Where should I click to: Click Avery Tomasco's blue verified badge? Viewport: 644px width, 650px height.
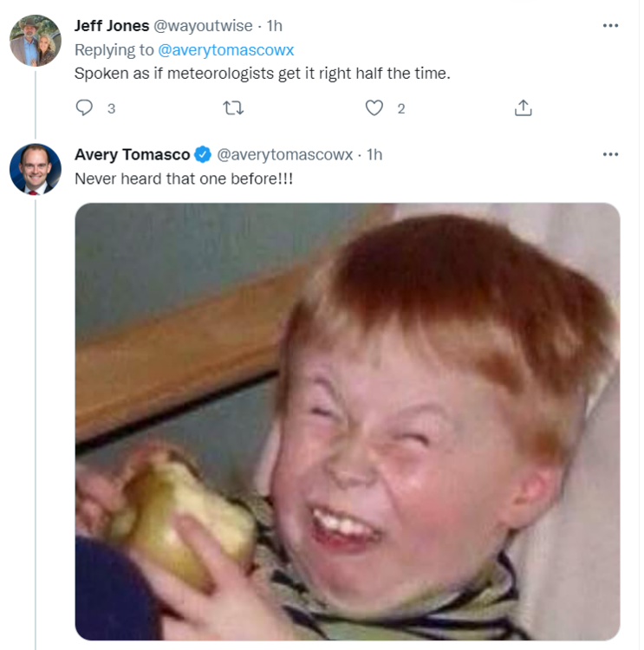tap(203, 155)
